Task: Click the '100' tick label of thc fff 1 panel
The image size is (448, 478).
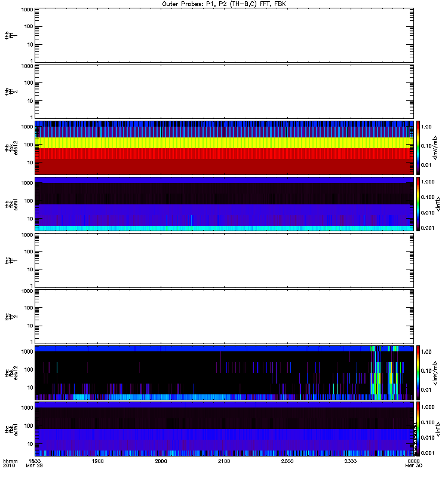Action: [28, 252]
